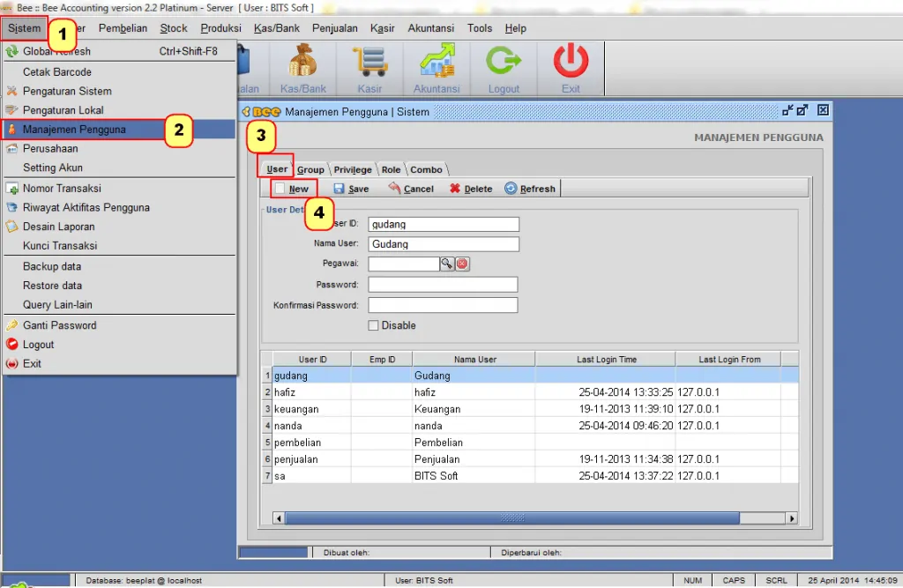Choose Query Lain-lain menu entry
Image resolution: width=903 pixels, height=588 pixels.
tap(119, 305)
